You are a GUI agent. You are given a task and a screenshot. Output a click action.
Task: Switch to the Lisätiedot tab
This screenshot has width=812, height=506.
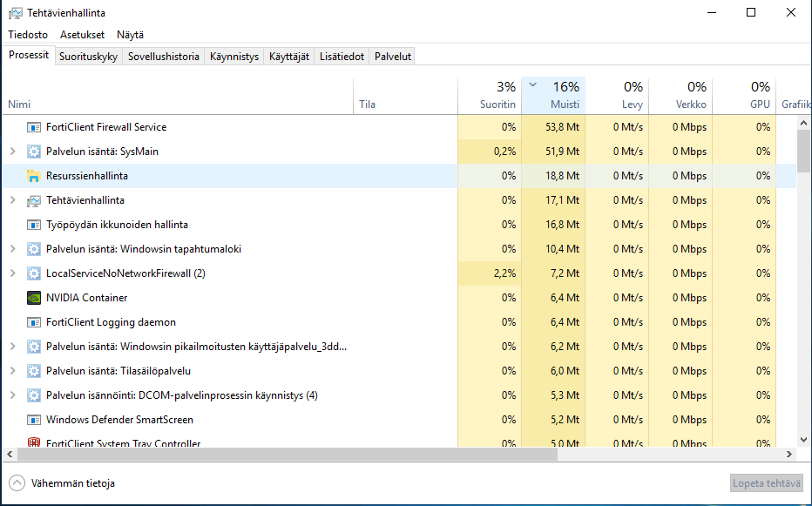342,57
